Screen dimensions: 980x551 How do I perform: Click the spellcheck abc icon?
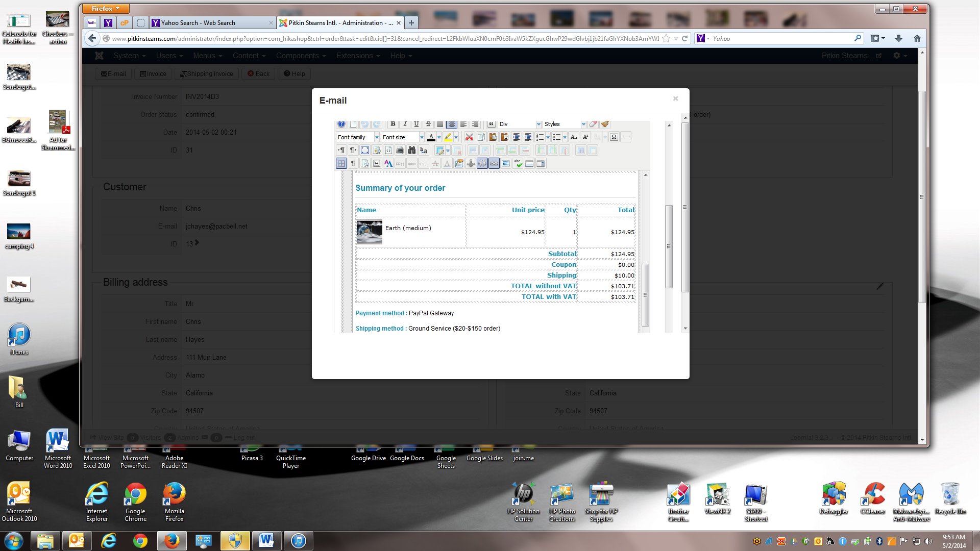click(x=518, y=163)
